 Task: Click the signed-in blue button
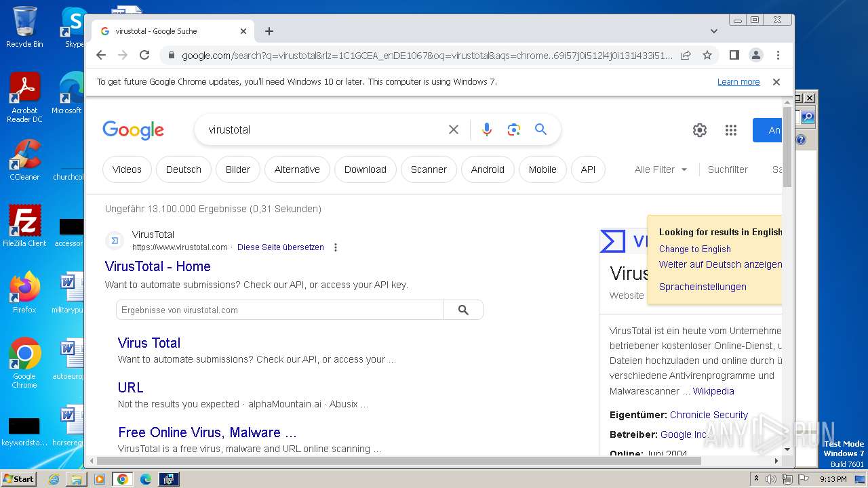point(767,130)
